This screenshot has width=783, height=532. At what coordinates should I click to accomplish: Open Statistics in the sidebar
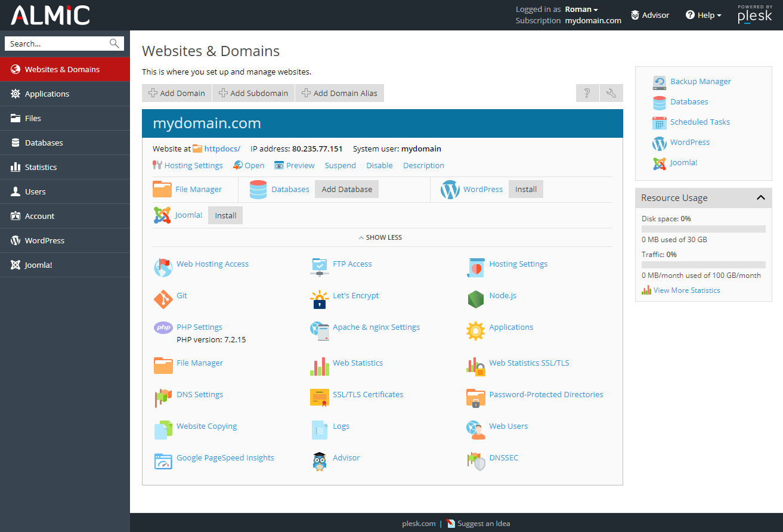65,167
